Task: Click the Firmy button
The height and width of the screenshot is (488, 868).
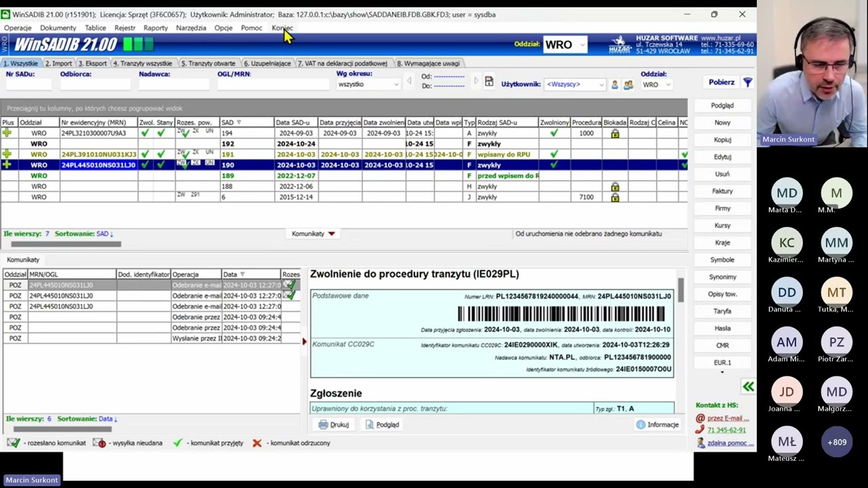Action: coord(722,208)
